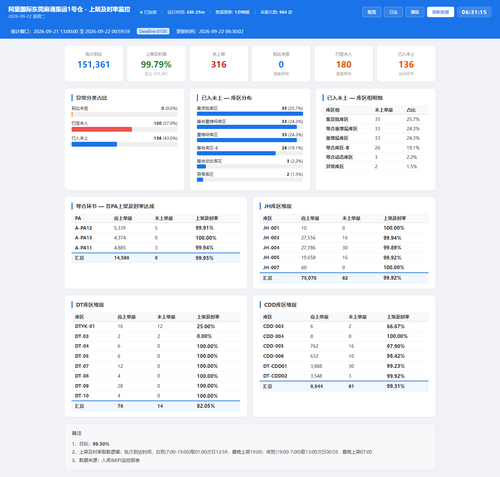
Task: Click the distribution bar labeled 35 (25.7%)
Action: (250, 114)
